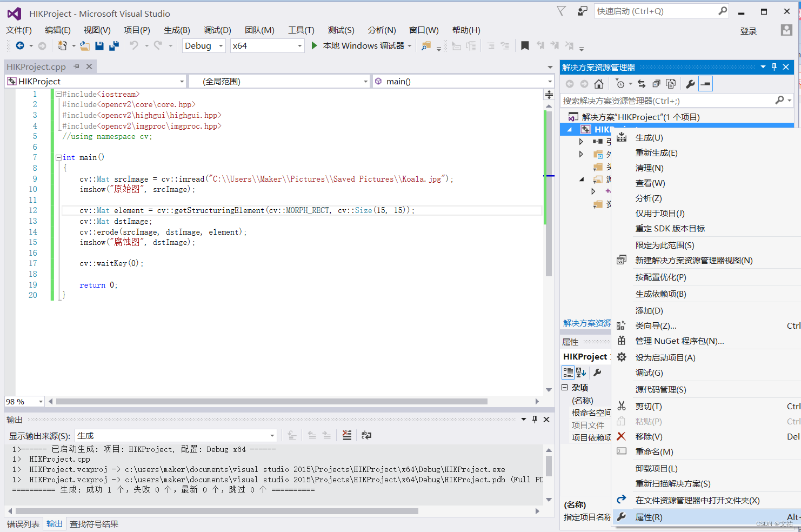Click the preview selected items icon
Viewport: 801px width, 532px height.
[x=705, y=84]
